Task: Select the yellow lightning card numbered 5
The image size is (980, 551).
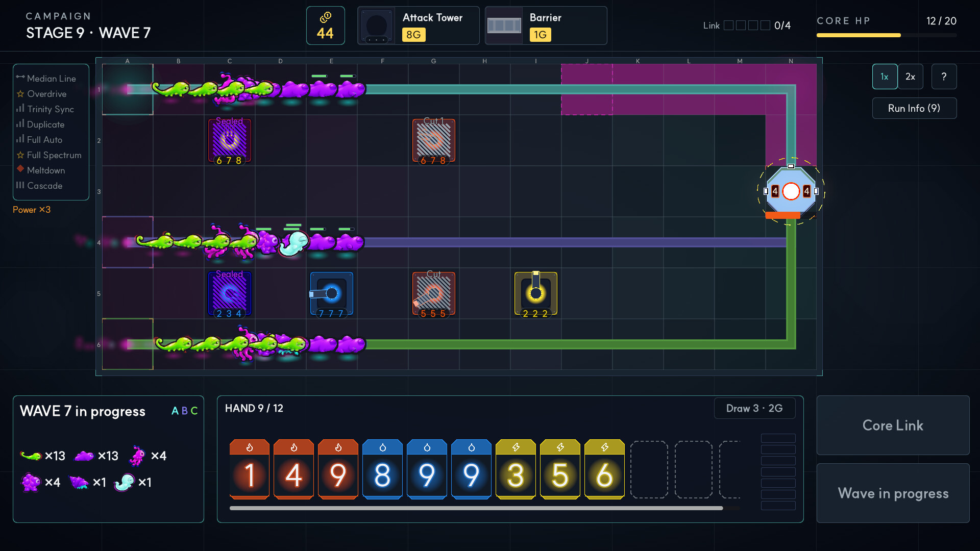Action: 560,469
